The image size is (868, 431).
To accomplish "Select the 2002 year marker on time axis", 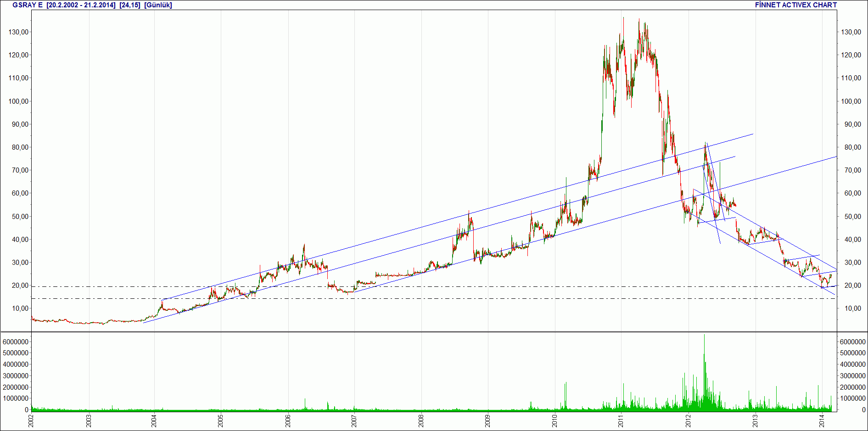I will [31, 421].
